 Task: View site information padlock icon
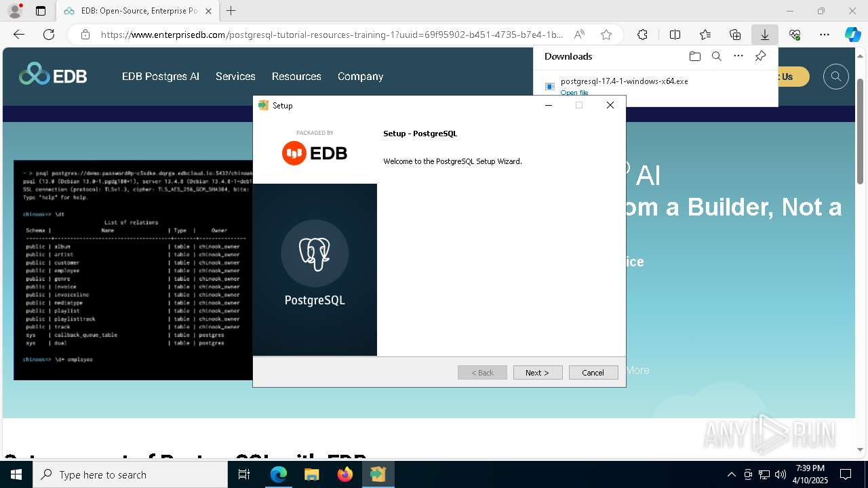[85, 35]
